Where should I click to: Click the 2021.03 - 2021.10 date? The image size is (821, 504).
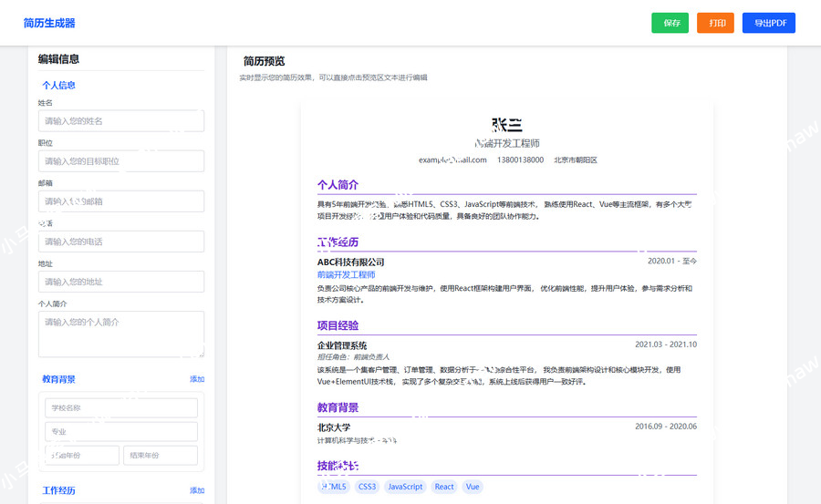point(666,345)
